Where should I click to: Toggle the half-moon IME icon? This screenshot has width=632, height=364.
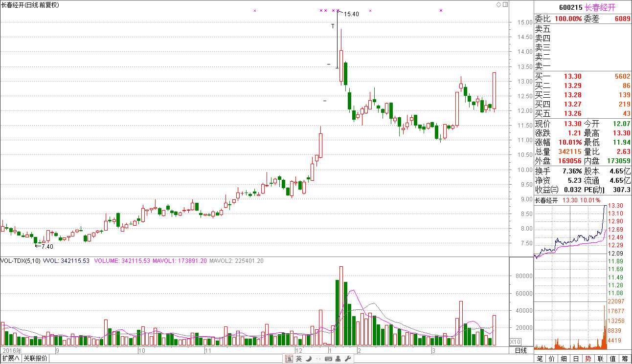point(308,359)
